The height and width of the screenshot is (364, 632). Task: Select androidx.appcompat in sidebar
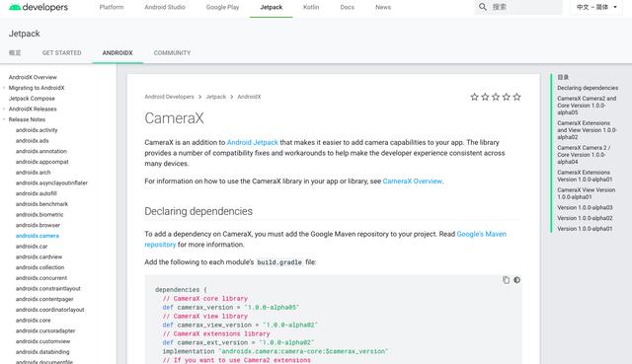(x=41, y=162)
